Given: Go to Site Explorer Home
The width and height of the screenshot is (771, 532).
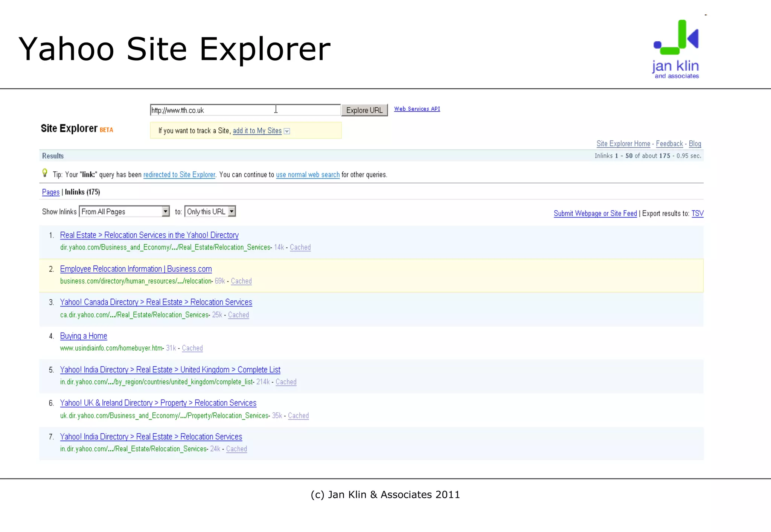Looking at the screenshot, I should pyautogui.click(x=623, y=143).
